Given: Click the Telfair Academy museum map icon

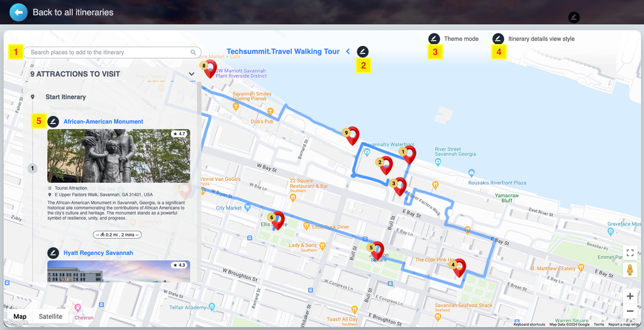Looking at the screenshot, I should tap(211, 307).
